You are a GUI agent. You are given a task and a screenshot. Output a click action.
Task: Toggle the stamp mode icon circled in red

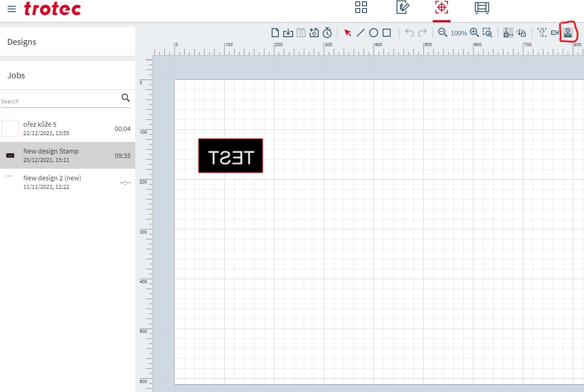pyautogui.click(x=568, y=33)
